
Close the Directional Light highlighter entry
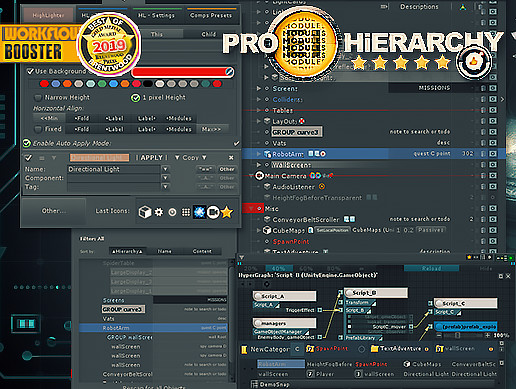(x=231, y=157)
